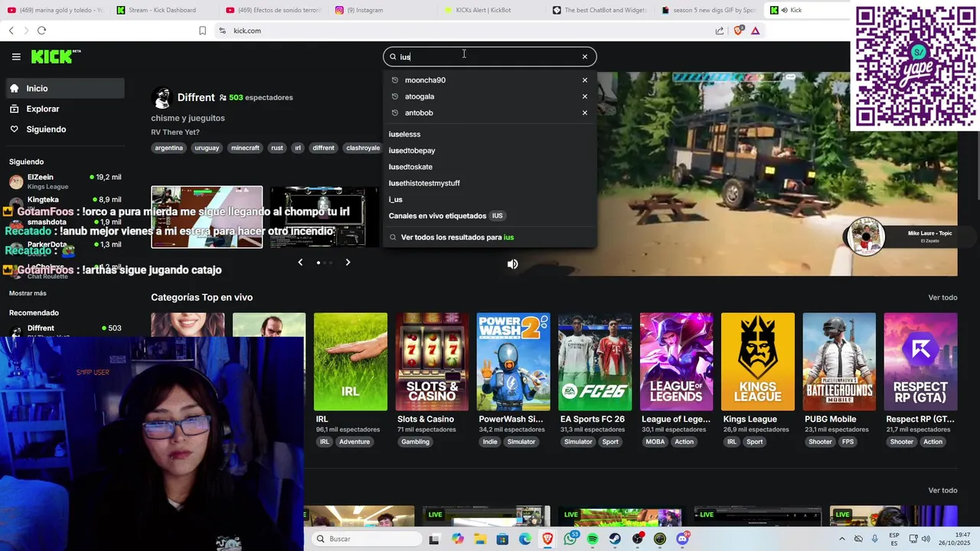Open Steam from taskbar
The height and width of the screenshot is (551, 980).
(615, 539)
